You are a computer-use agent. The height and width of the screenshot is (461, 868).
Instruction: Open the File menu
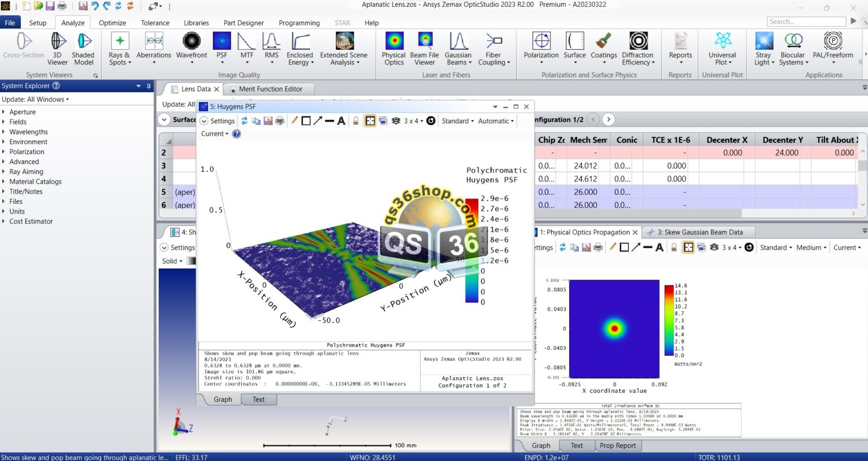pos(10,23)
